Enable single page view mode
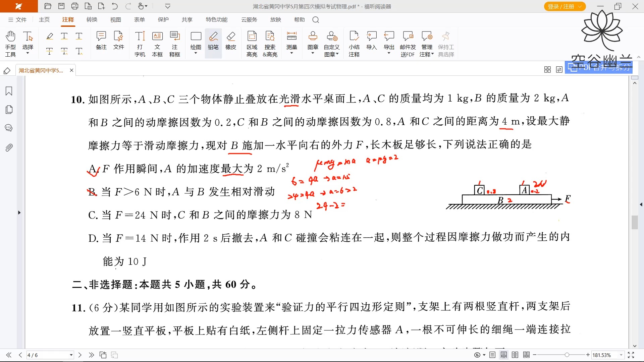This screenshot has height=362, width=644. click(492, 355)
